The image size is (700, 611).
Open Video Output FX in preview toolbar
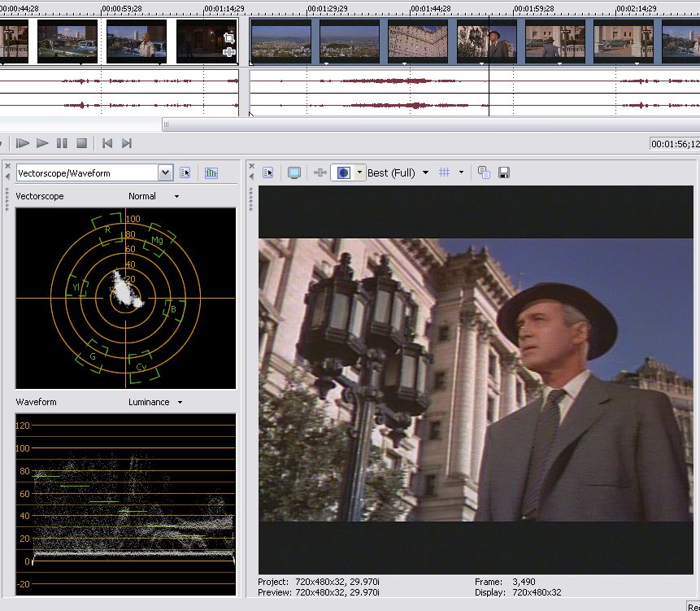320,172
